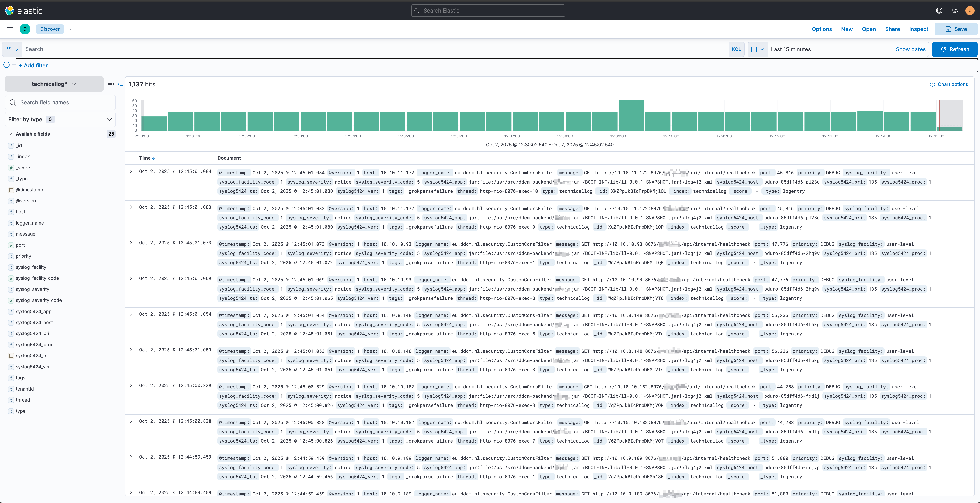Open the saved query menu icon

click(x=12, y=49)
